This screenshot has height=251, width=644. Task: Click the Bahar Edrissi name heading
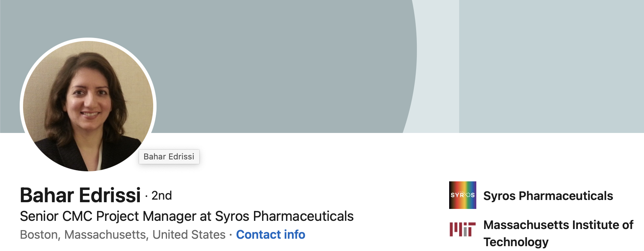[x=80, y=195]
